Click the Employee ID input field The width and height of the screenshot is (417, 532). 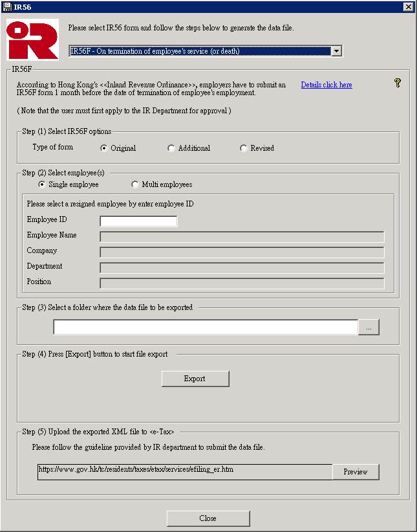coord(138,221)
